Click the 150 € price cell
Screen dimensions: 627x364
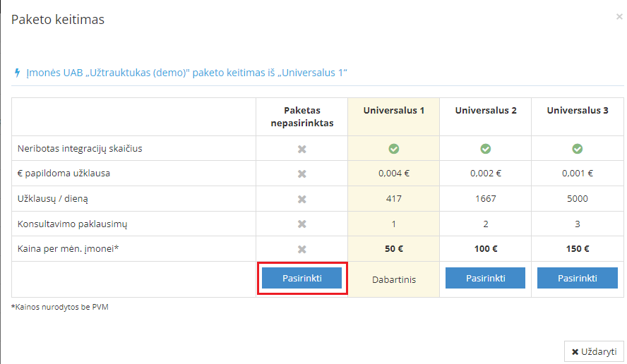tap(577, 249)
